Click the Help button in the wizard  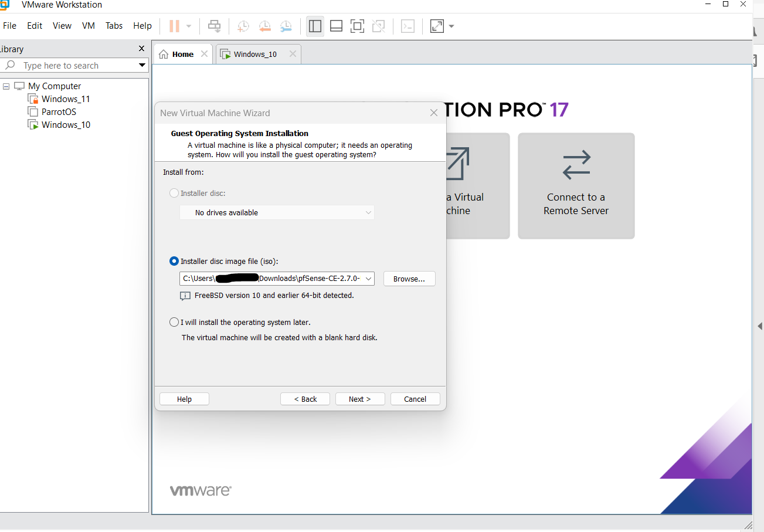[184, 399]
